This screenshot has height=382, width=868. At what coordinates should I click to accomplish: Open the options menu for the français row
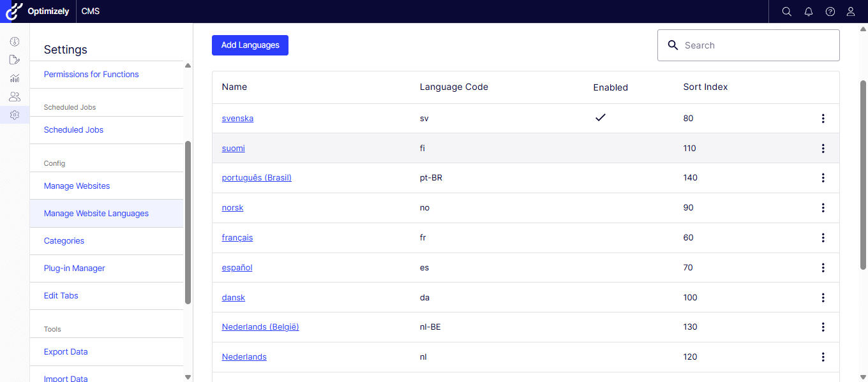[823, 237]
